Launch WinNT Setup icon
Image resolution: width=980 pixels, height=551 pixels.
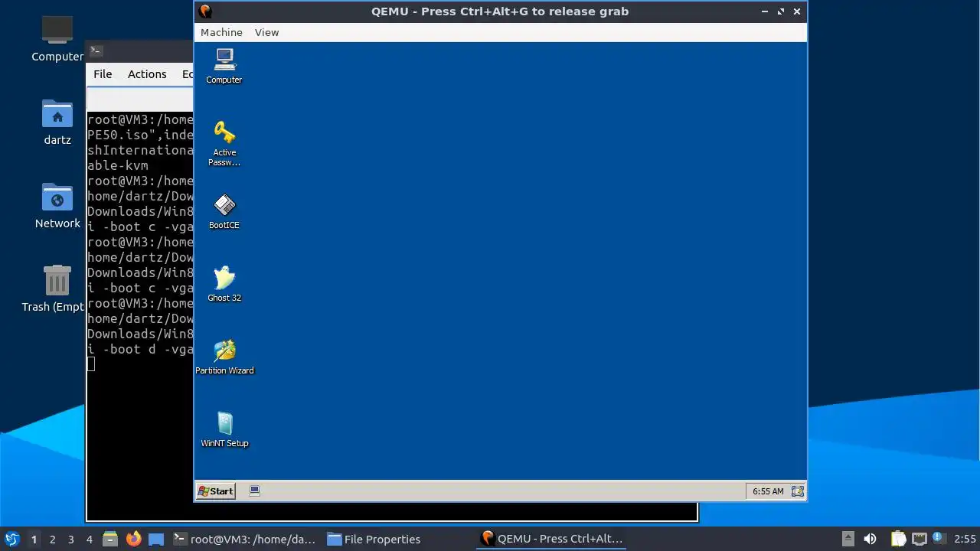[x=224, y=429]
